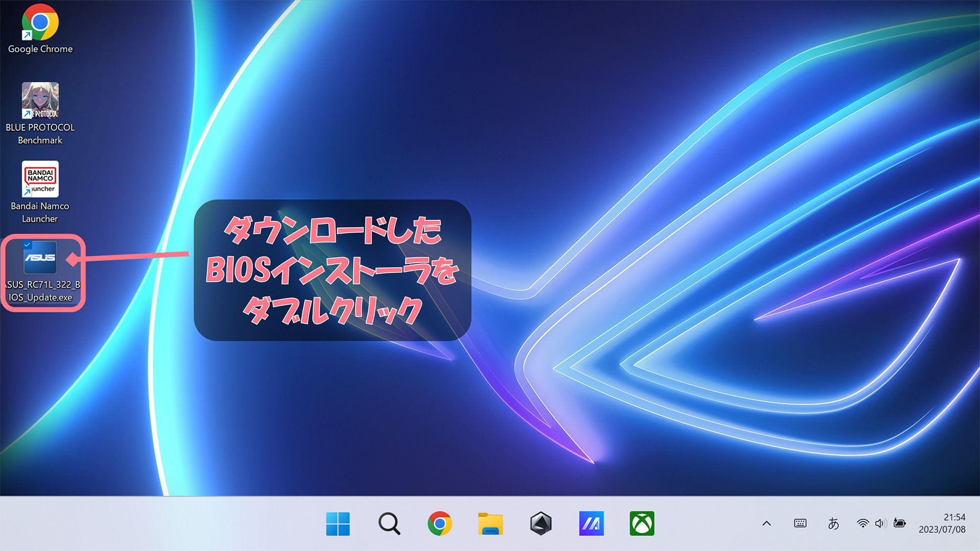This screenshot has width=980, height=551.
Task: Open the BLUE PROTOCOL Benchmark shortcut
Action: pyautogui.click(x=40, y=99)
